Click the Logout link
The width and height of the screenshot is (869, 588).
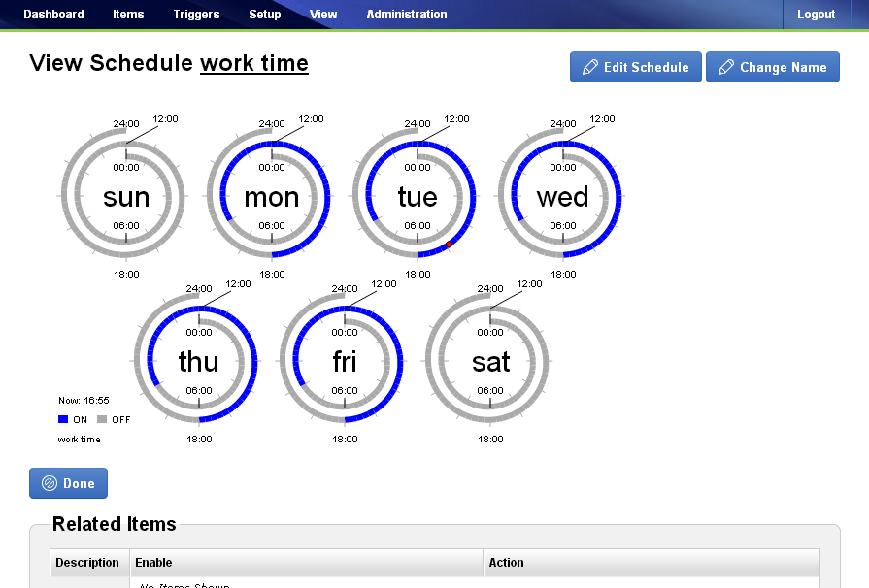[816, 15]
